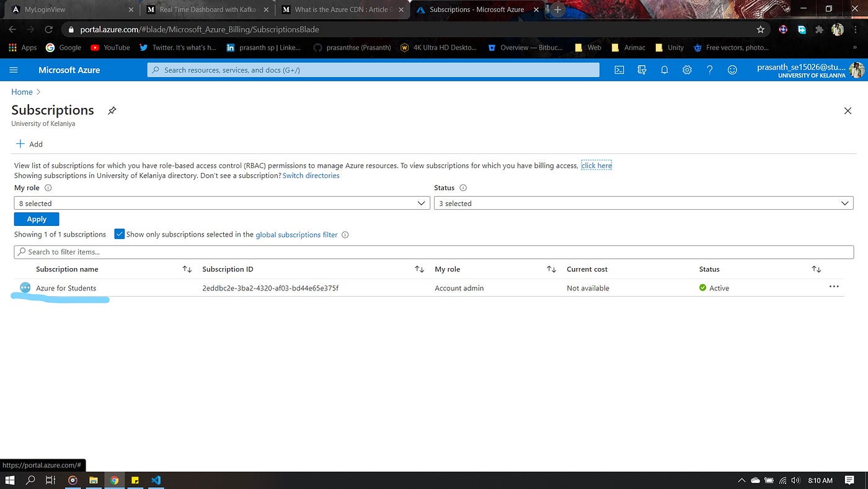The width and height of the screenshot is (868, 489).
Task: Open the first round extension icon beside the bookmark star
Action: 783,29
